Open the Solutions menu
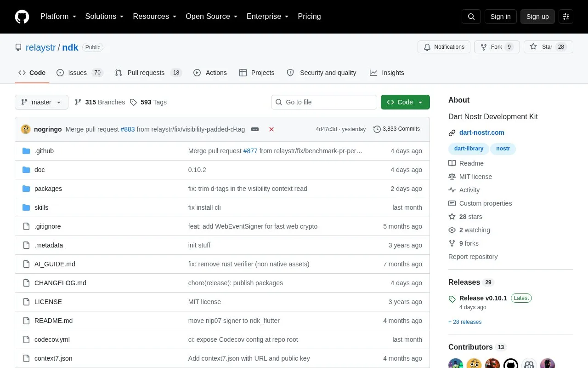This screenshot has width=588, height=368. (104, 17)
